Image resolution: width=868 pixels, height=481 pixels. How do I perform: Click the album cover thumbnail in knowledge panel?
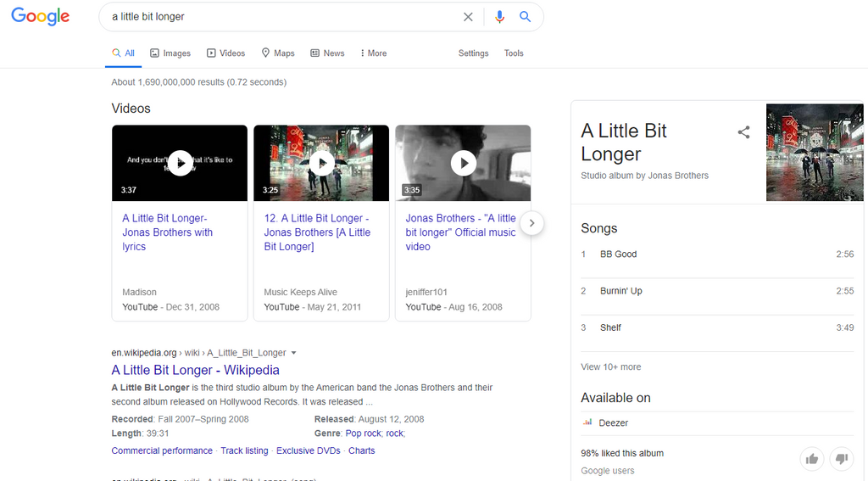815,153
